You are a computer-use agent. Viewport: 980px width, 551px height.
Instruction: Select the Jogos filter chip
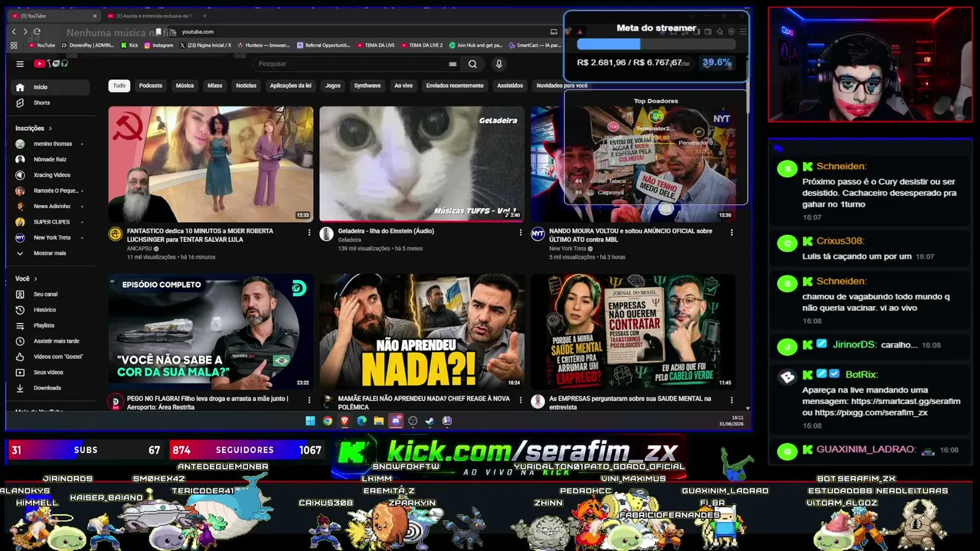(333, 86)
